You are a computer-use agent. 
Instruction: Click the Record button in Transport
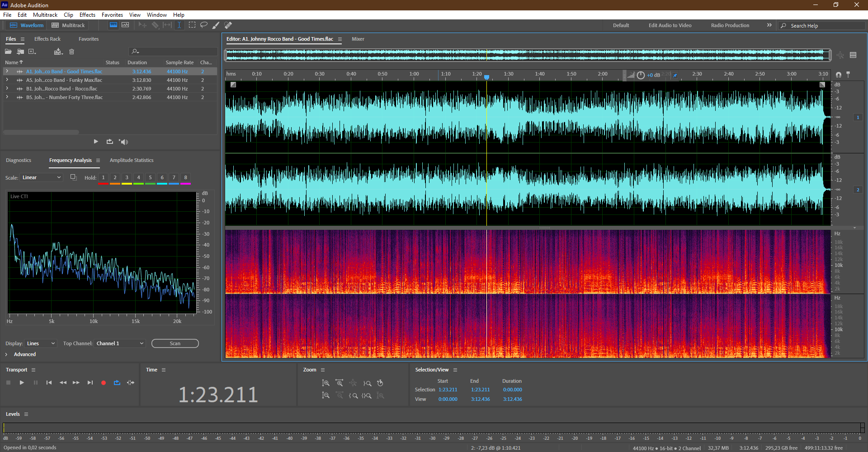(x=104, y=383)
